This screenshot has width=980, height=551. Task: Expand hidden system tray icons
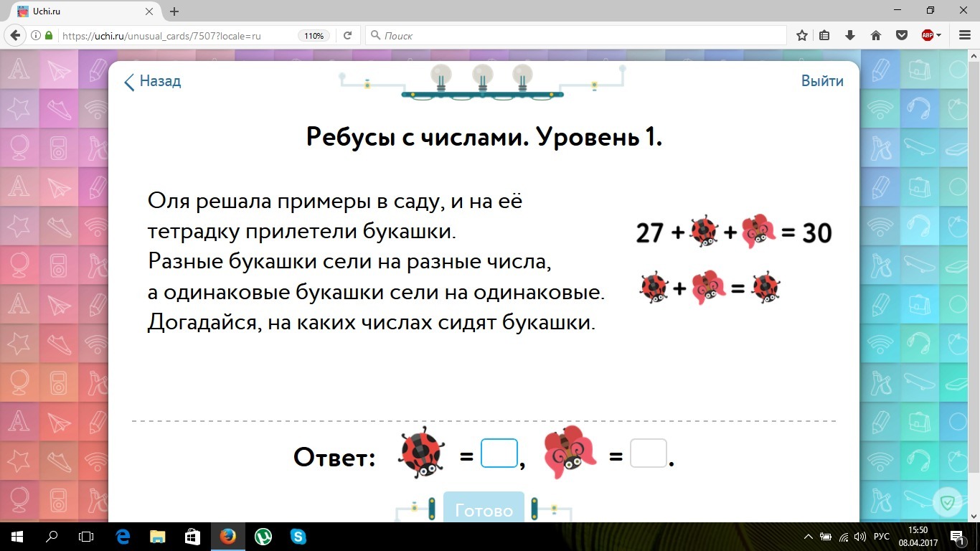[809, 537]
